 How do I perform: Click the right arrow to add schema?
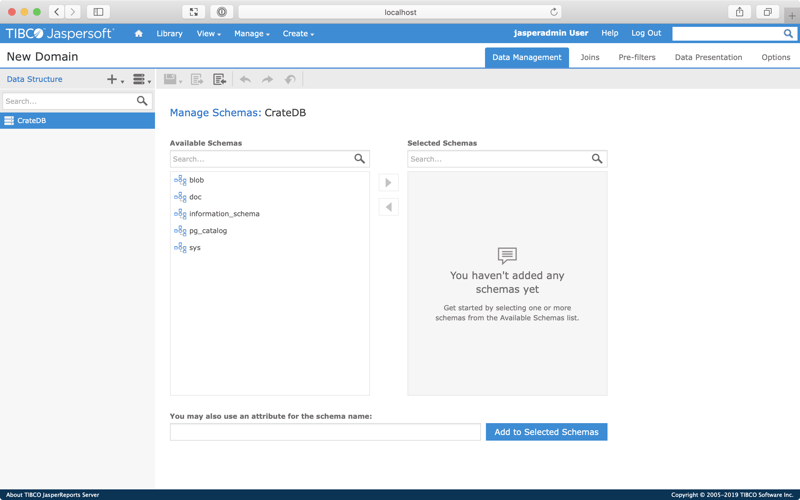[x=389, y=183]
